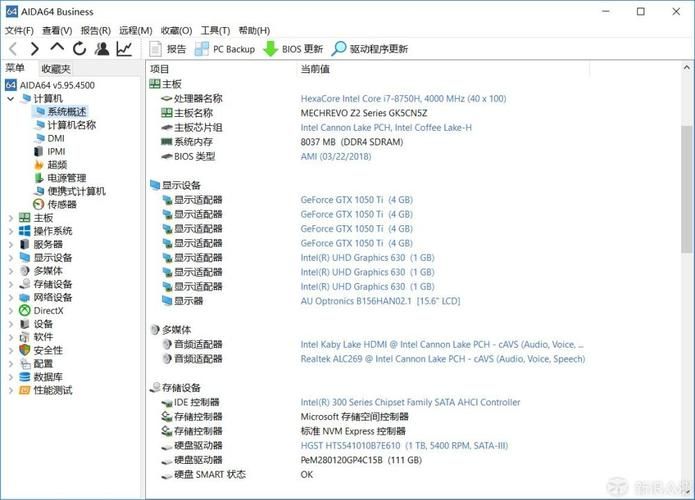Open the 查看(V) menu
695x500 pixels.
point(57,31)
